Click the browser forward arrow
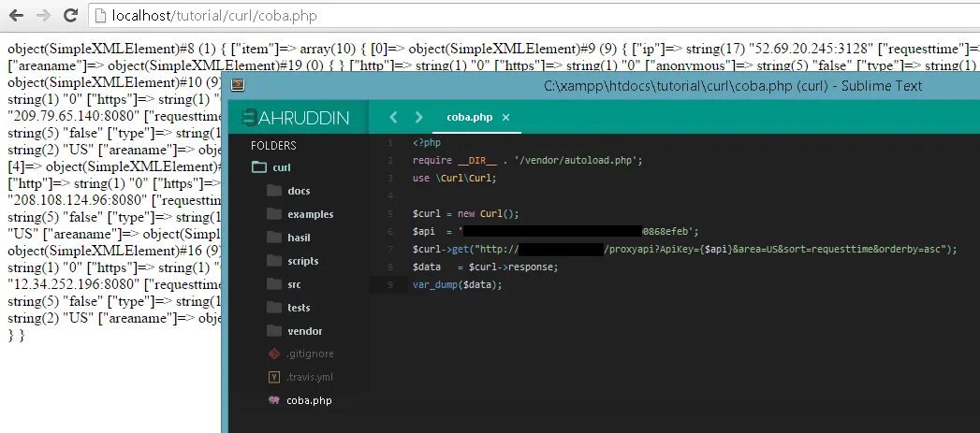Screen dimensions: 980x433 (x=43, y=15)
